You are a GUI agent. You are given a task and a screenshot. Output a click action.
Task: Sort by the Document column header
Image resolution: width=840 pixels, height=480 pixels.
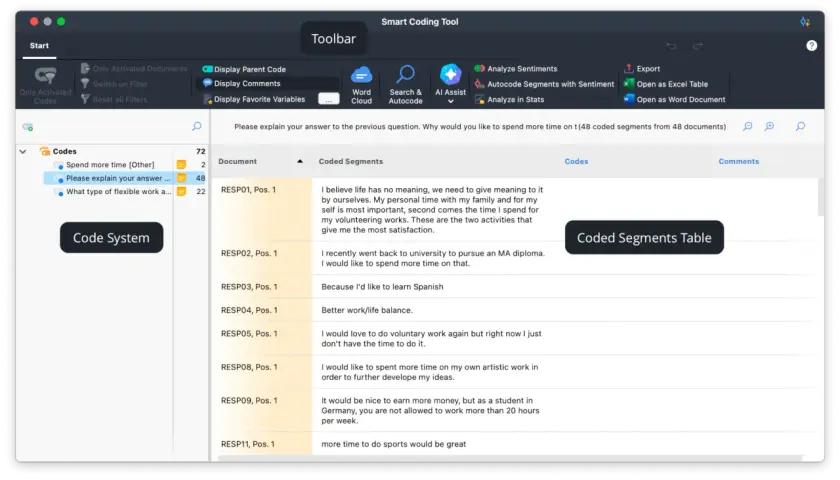pos(237,161)
